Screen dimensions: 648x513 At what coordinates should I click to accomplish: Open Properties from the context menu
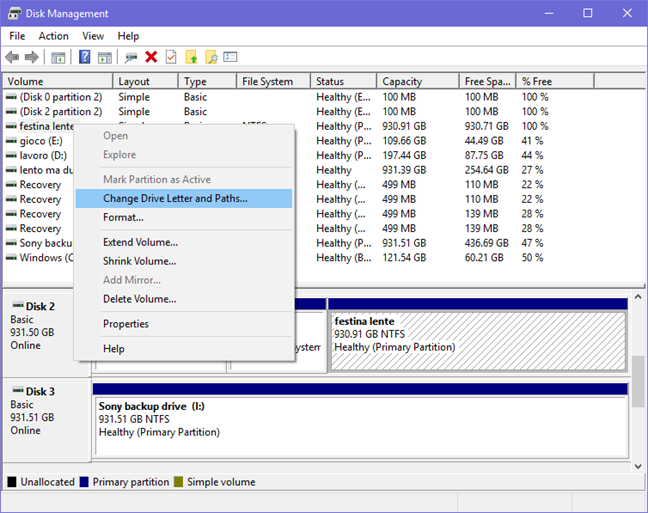[x=184, y=324]
